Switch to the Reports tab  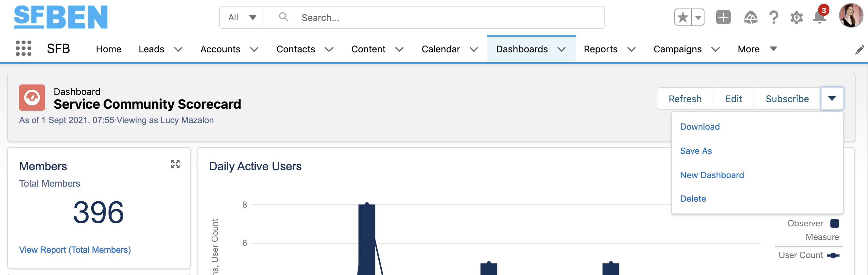600,49
